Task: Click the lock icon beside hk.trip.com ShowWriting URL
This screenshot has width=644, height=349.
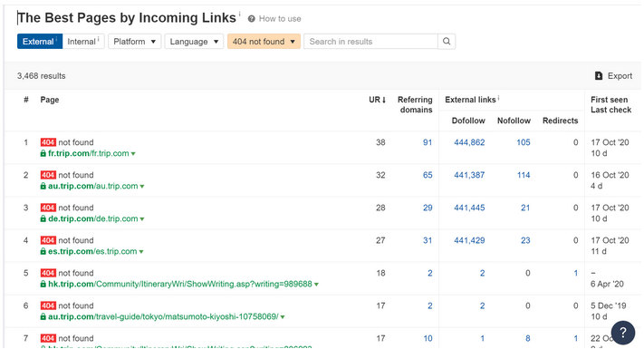Action: pos(43,284)
